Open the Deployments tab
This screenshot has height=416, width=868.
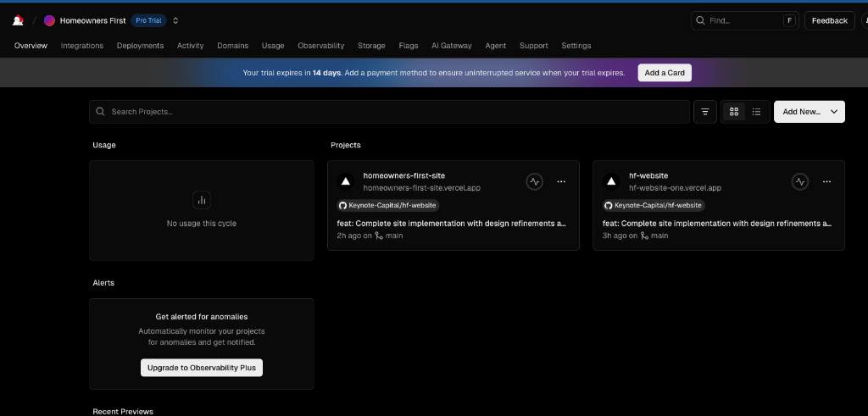click(x=140, y=46)
